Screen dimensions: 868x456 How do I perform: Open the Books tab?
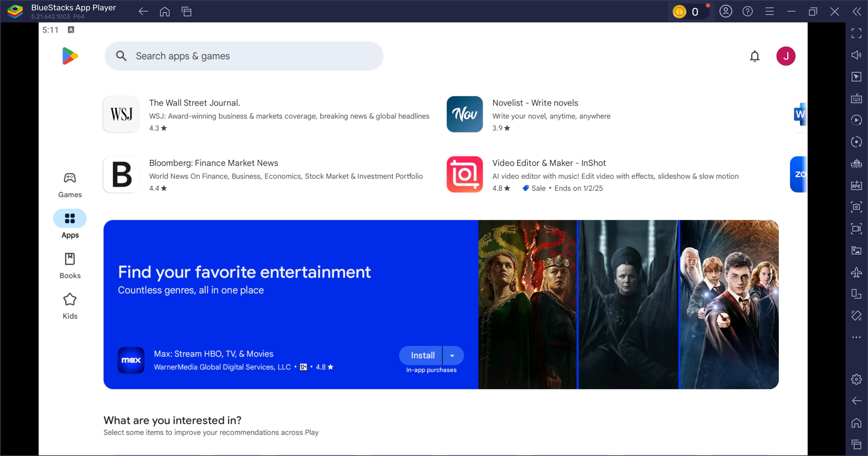point(70,266)
